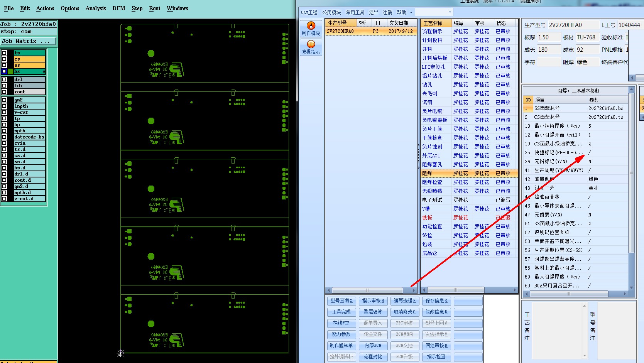Select the SS面菲林号 parameter row

[x=576, y=108]
